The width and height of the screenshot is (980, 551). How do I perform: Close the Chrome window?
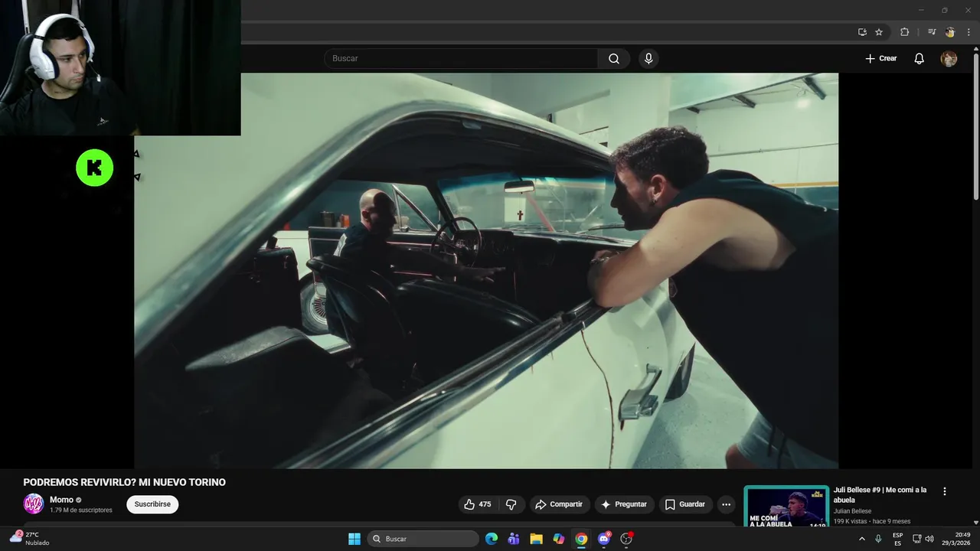coord(967,10)
